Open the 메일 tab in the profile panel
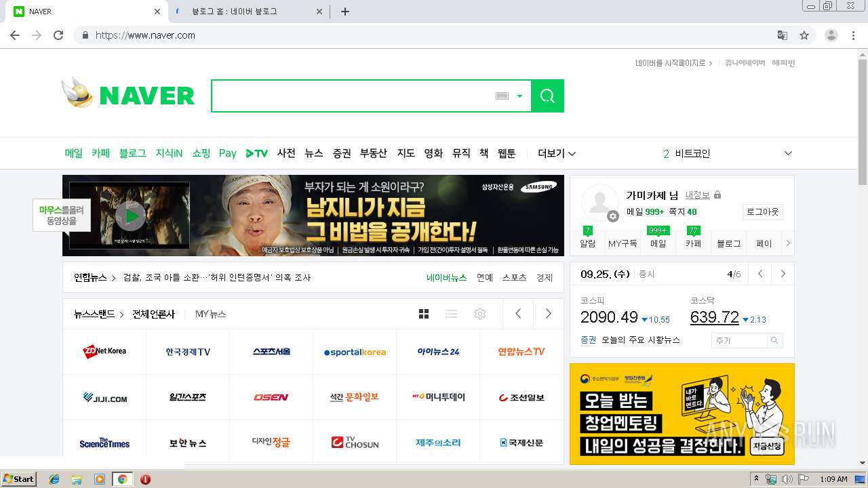 point(658,243)
